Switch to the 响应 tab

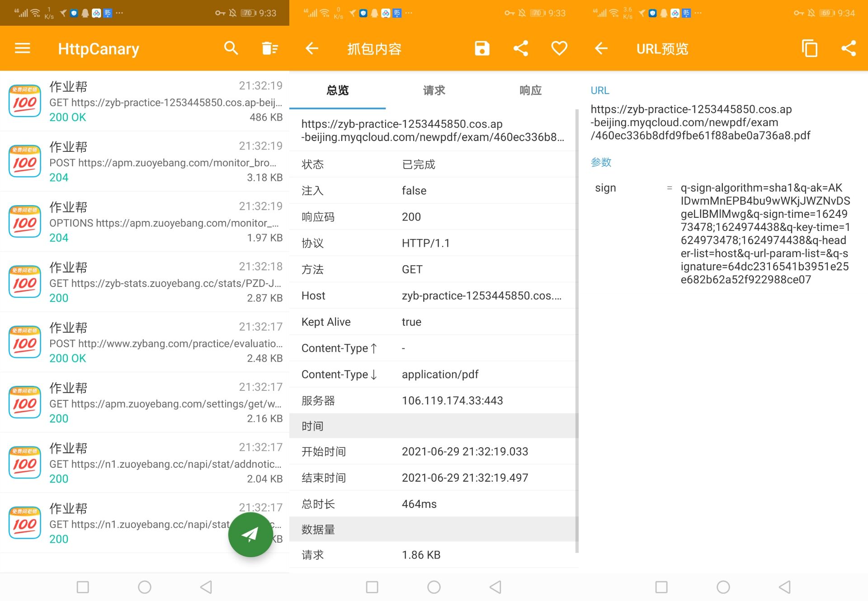pos(530,90)
